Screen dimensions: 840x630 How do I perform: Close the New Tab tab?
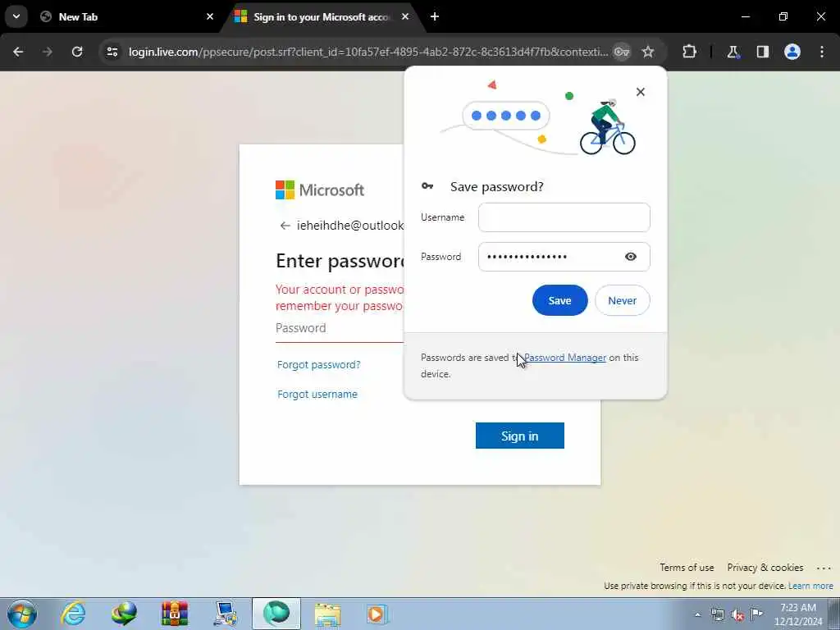click(x=210, y=16)
